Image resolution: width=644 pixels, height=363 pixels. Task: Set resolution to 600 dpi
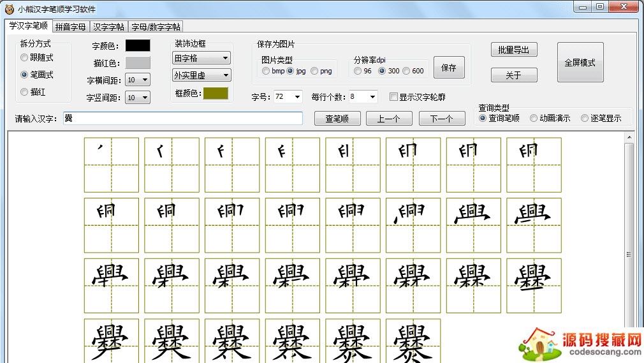(x=406, y=71)
